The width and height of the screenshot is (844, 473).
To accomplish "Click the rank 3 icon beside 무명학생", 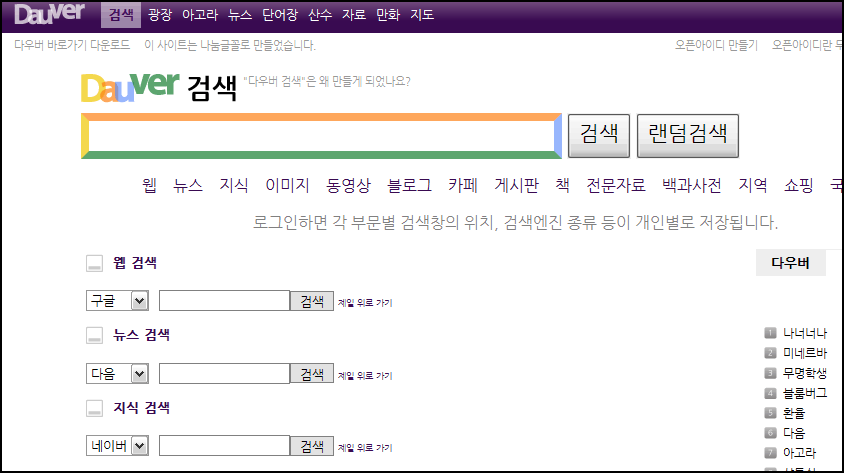I will point(770,373).
